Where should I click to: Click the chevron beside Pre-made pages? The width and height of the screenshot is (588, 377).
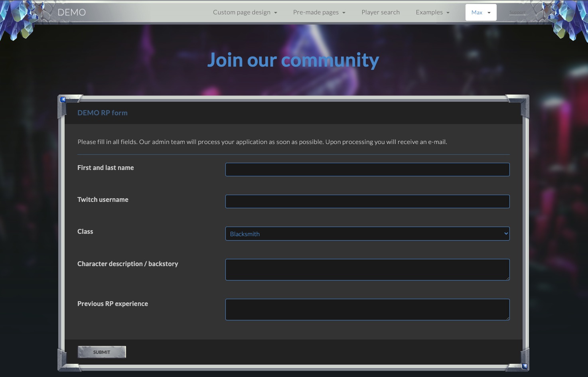point(343,12)
